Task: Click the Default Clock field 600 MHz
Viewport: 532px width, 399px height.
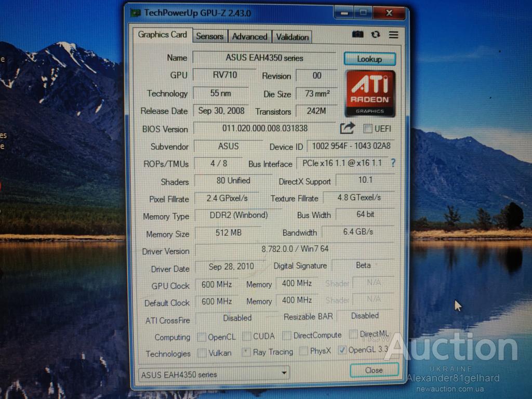Action: 217,301
